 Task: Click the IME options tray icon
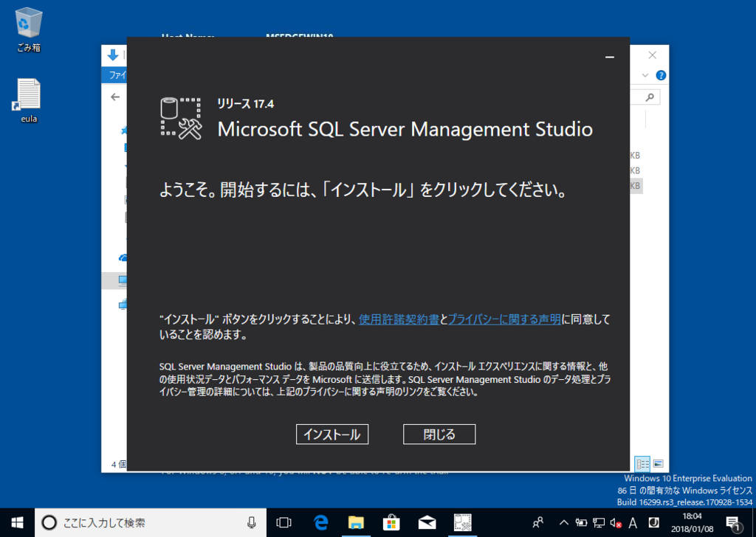pos(653,522)
